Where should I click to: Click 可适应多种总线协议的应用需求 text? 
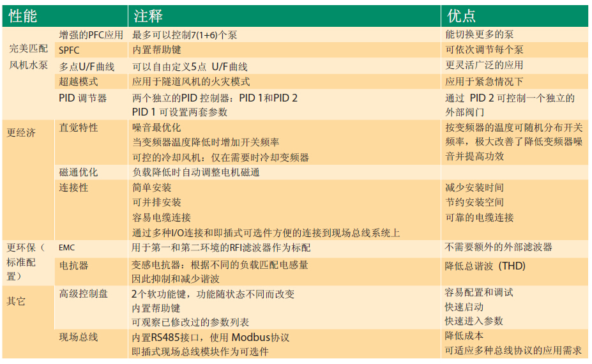(513, 351)
